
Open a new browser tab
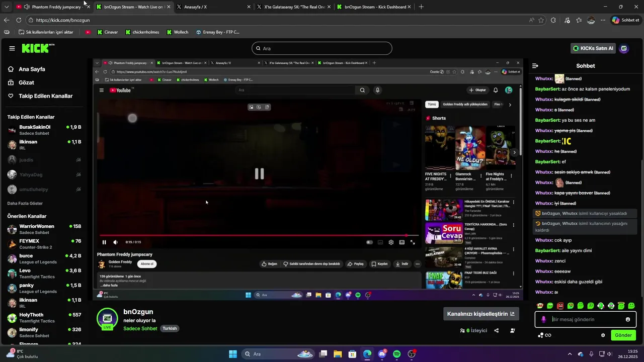click(421, 7)
